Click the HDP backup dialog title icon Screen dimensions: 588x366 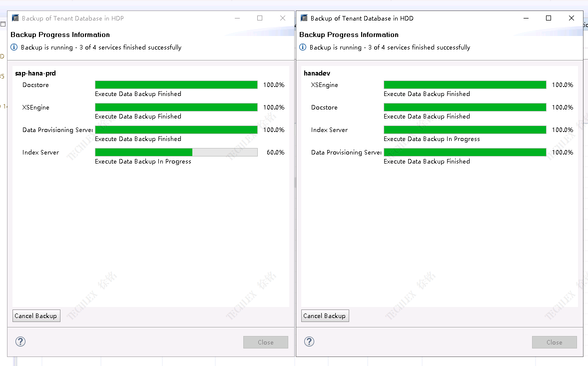[x=15, y=18]
